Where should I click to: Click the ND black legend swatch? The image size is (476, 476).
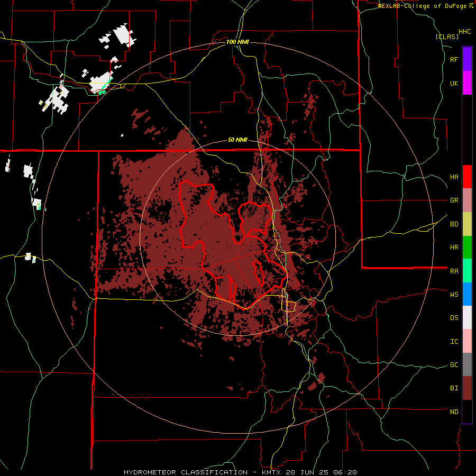tap(467, 411)
